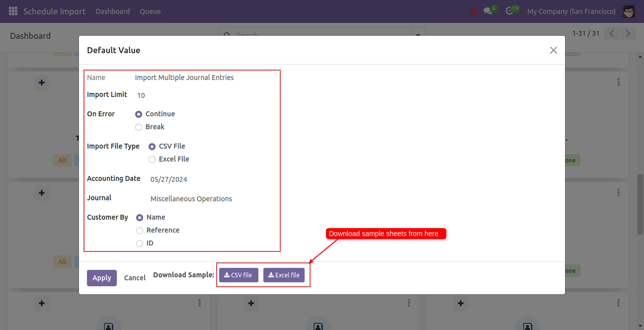Viewport: 644px width, 330px height.
Task: Click the Apply button
Action: [x=102, y=278]
